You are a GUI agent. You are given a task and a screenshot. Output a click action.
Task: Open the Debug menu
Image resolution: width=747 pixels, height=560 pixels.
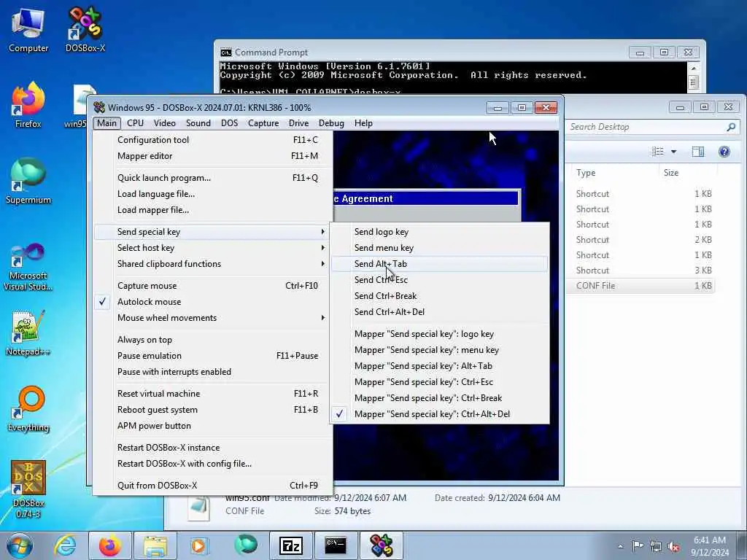tap(332, 123)
